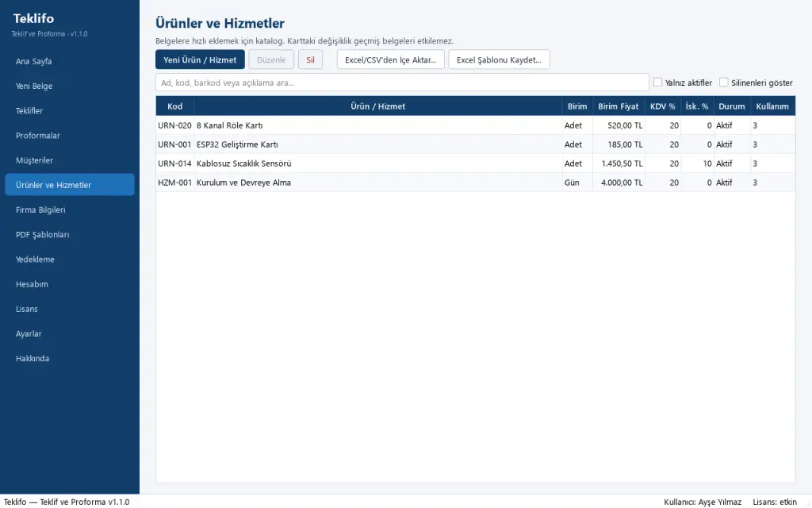The image size is (812, 508).
Task: Click the Yeni Ürün / Hizmet button
Action: pyautogui.click(x=200, y=60)
